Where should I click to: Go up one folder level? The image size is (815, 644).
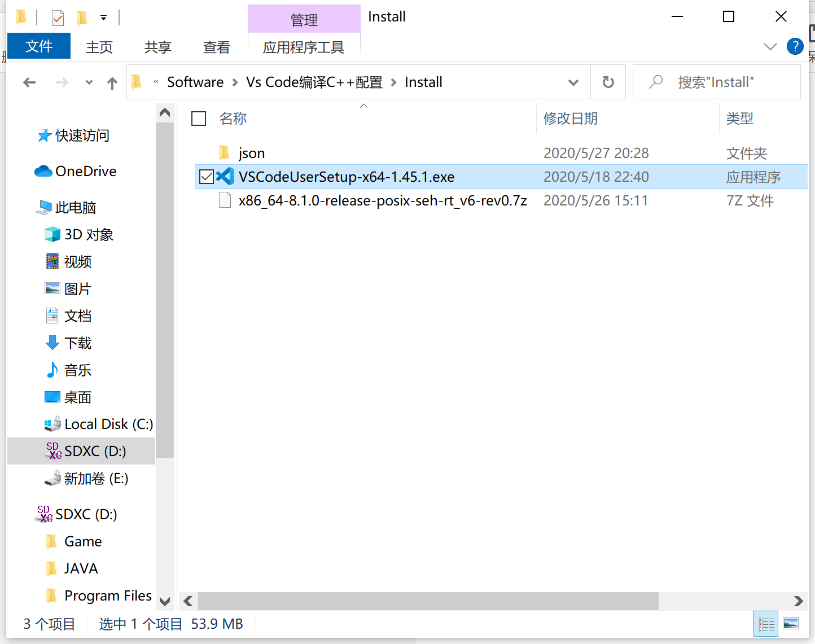[112, 83]
